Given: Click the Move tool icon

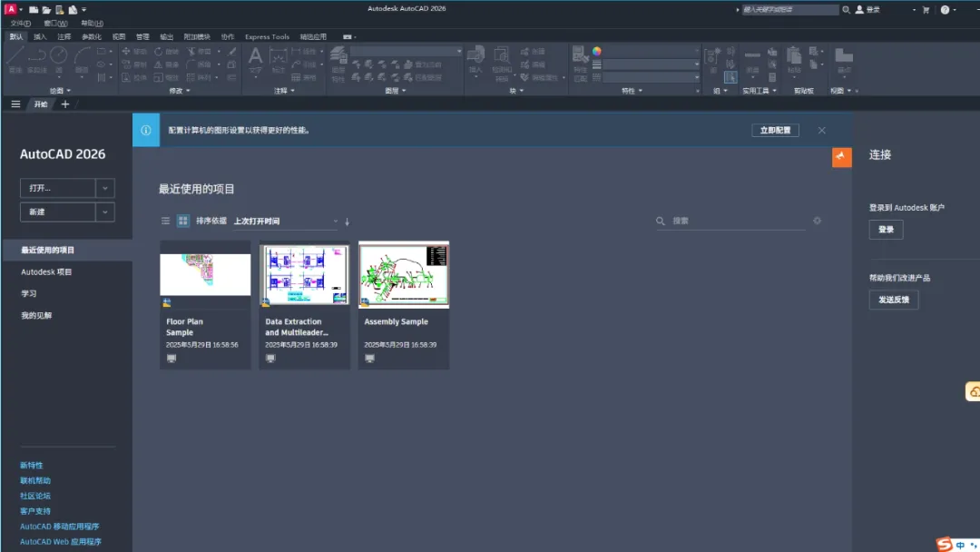Looking at the screenshot, I should (126, 51).
